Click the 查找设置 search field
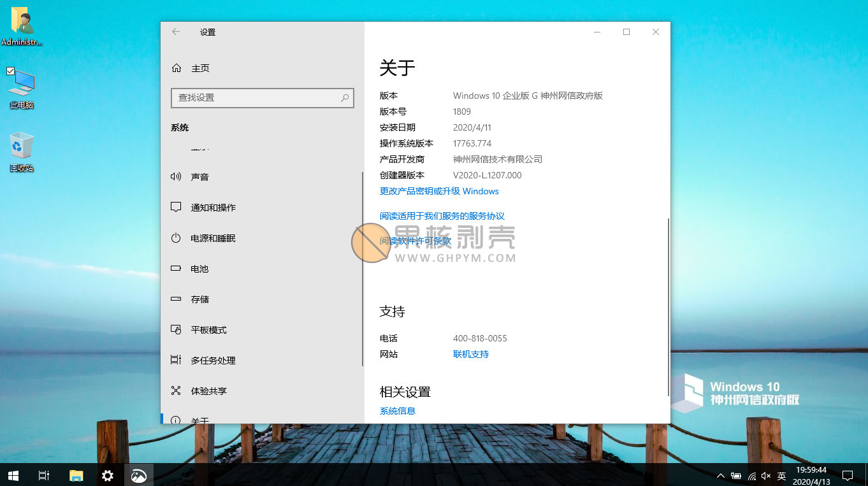This screenshot has width=868, height=486. [x=255, y=97]
